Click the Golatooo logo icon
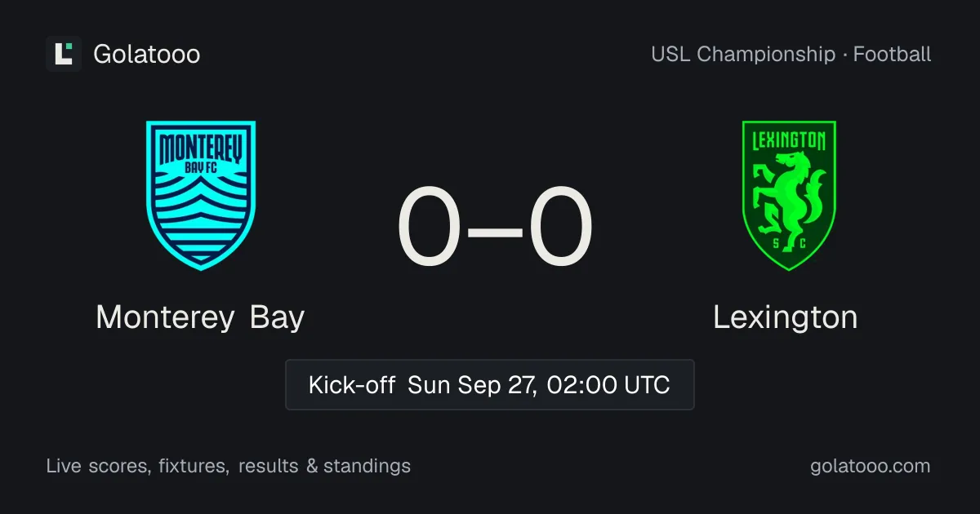 click(x=64, y=54)
